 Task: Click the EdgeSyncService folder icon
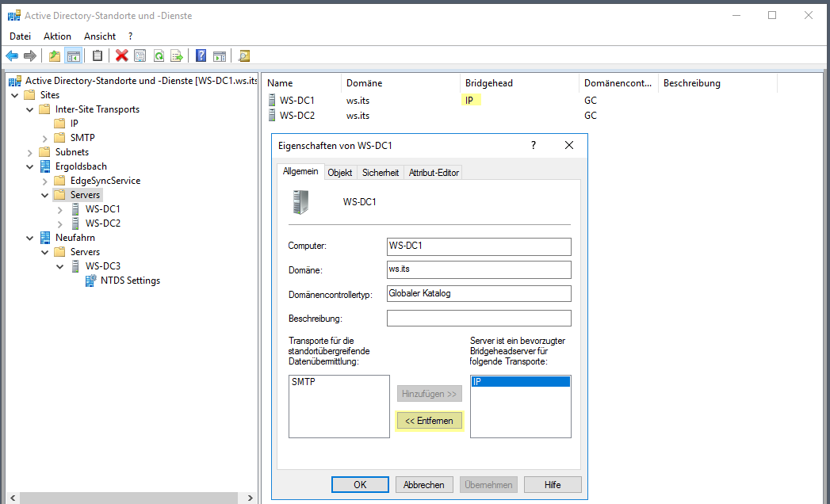[59, 181]
